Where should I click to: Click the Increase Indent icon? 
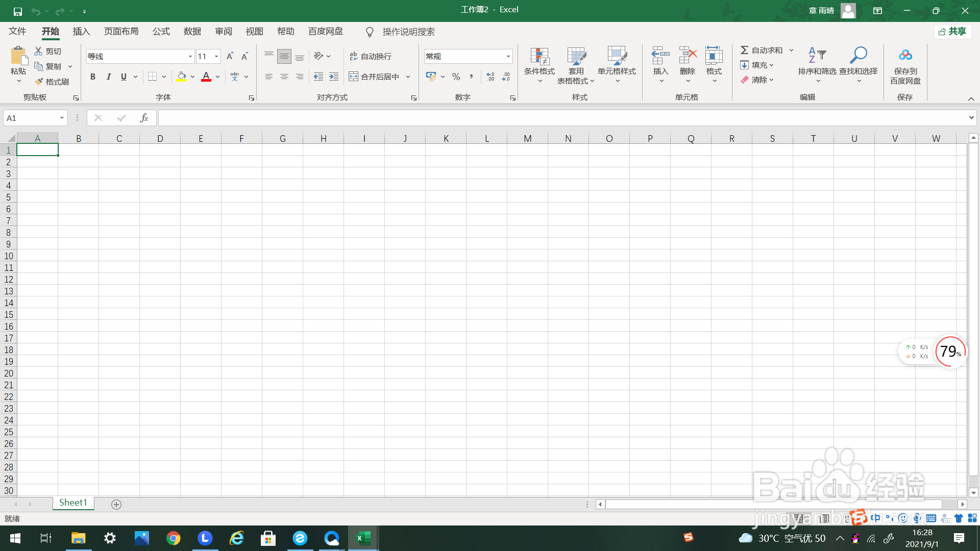pyautogui.click(x=334, y=77)
